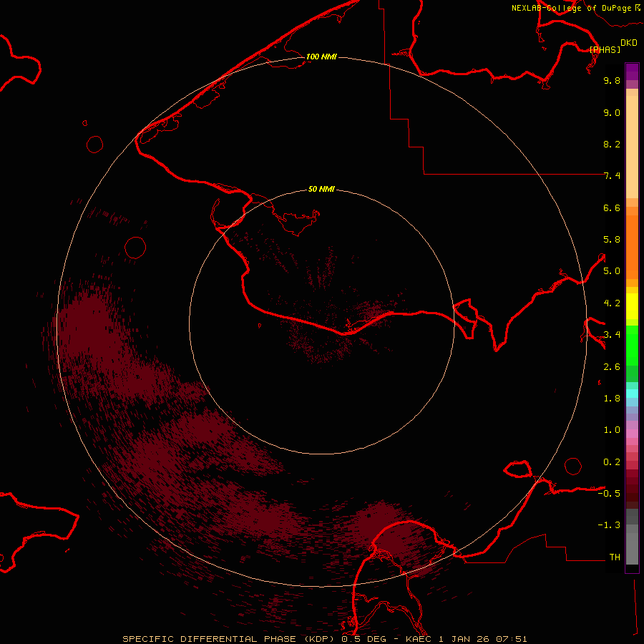Click the 0.2 value on the color scale
Image resolution: width=644 pixels, height=644 pixels.
(x=612, y=462)
